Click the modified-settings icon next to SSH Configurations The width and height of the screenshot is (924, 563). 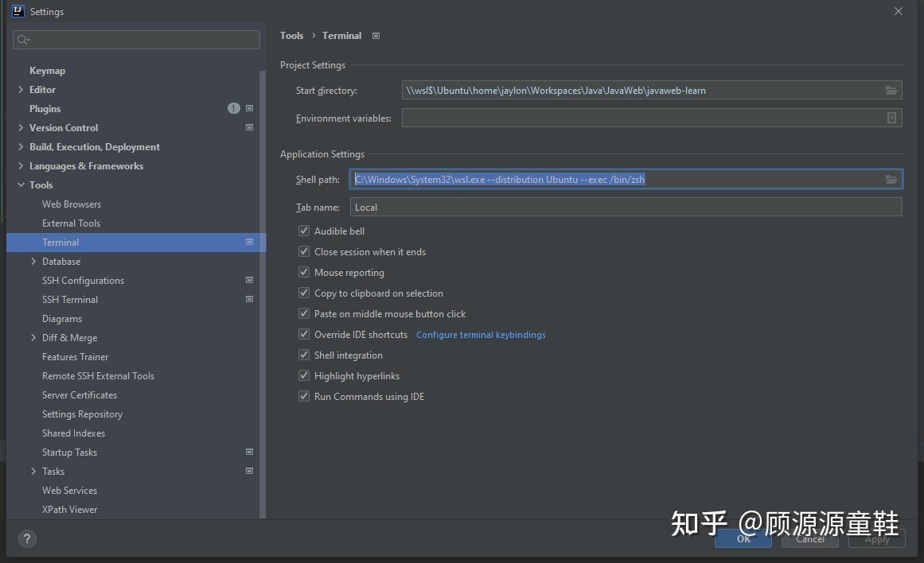click(x=248, y=280)
